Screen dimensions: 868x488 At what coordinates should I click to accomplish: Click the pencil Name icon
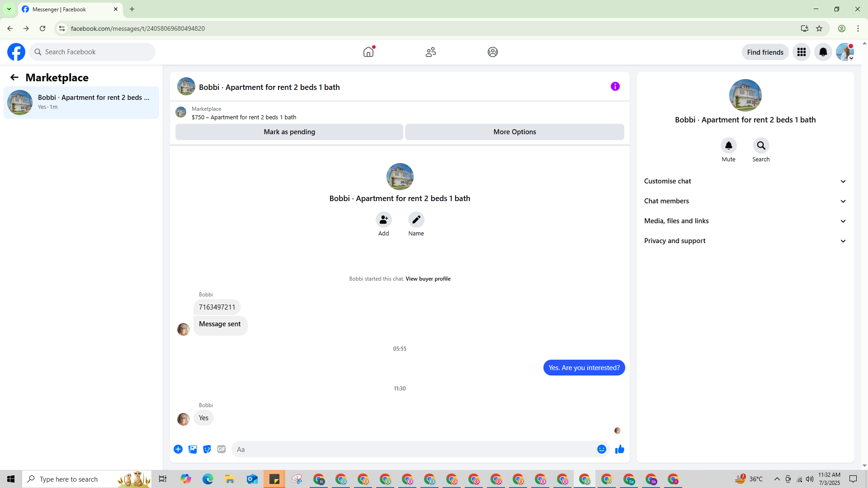(x=416, y=220)
